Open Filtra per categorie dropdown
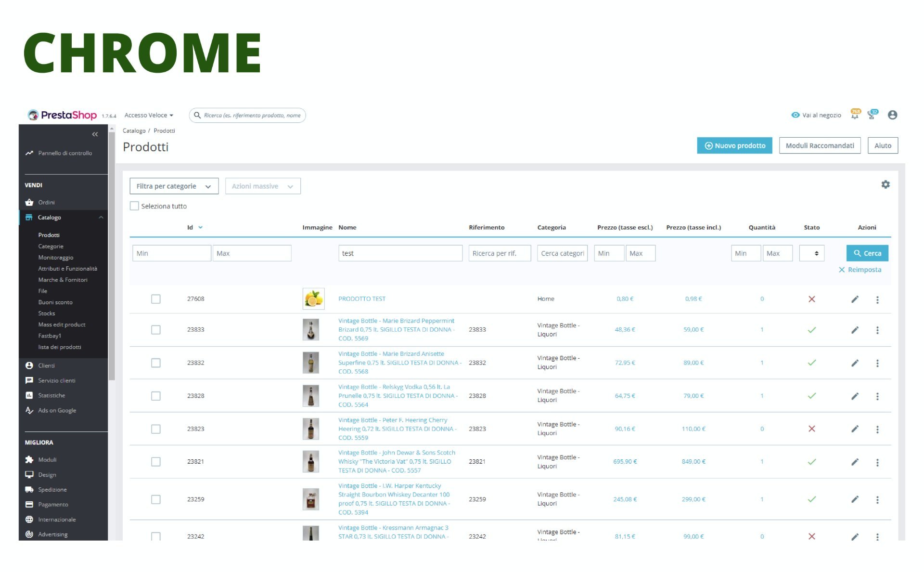The width and height of the screenshot is (924, 572). pos(174,186)
